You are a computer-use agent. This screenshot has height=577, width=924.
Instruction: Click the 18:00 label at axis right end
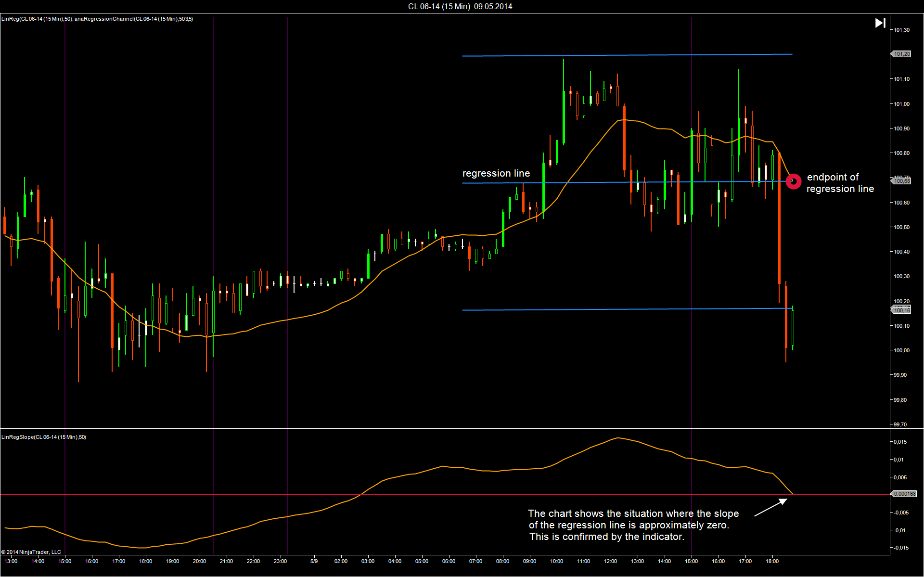click(772, 561)
